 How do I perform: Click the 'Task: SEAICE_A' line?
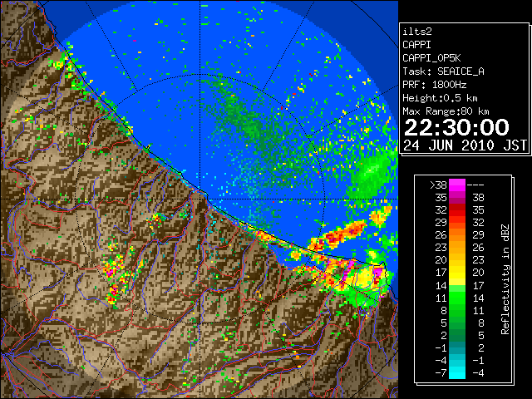443,71
